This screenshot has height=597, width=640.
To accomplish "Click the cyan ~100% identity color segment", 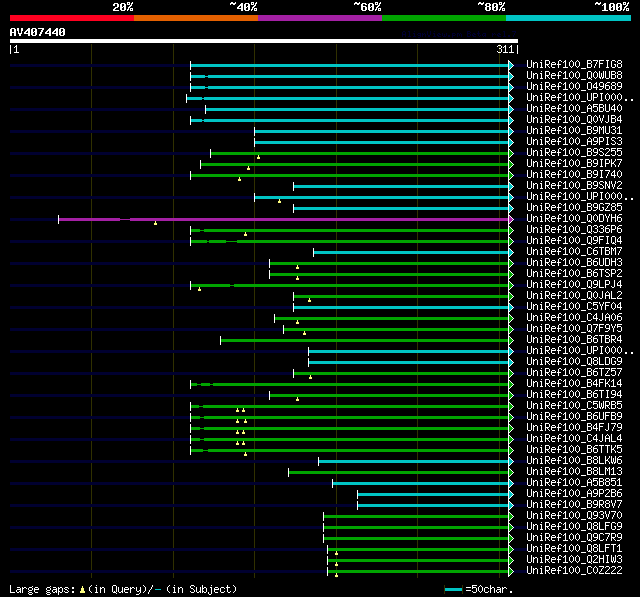I will (569, 18).
